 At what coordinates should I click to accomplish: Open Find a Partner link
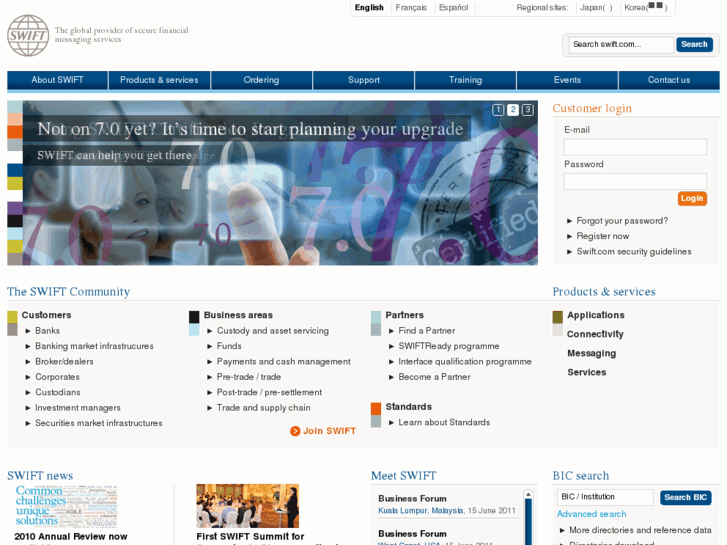pos(427,331)
